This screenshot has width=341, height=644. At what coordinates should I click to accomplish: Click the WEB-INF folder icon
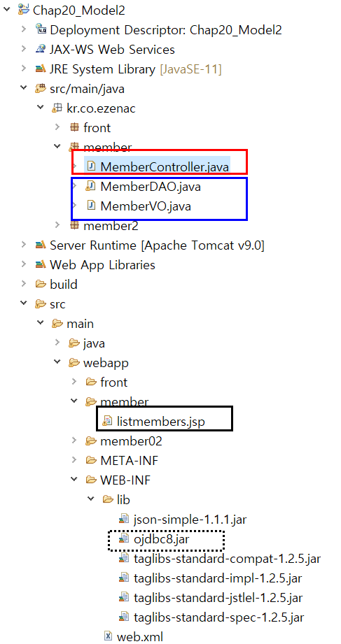click(x=91, y=480)
